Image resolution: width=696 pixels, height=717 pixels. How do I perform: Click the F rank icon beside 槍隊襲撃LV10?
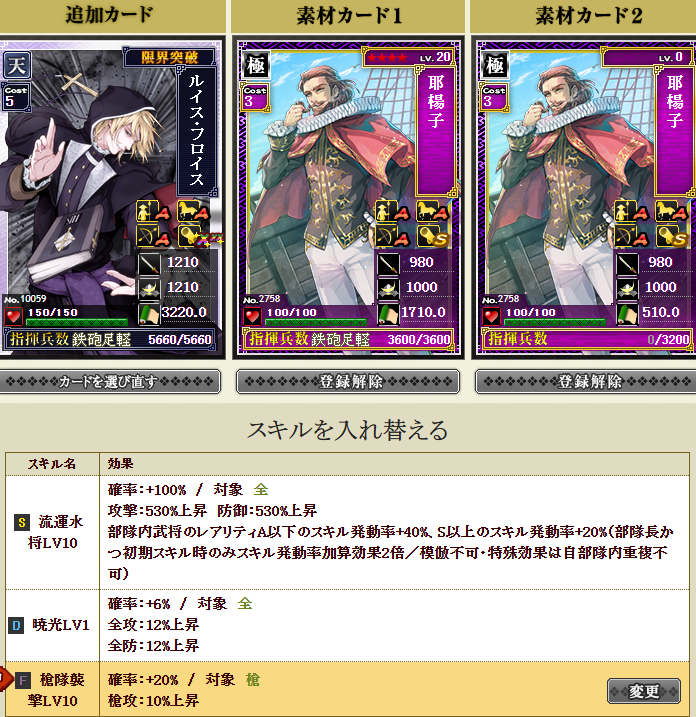pos(23,680)
